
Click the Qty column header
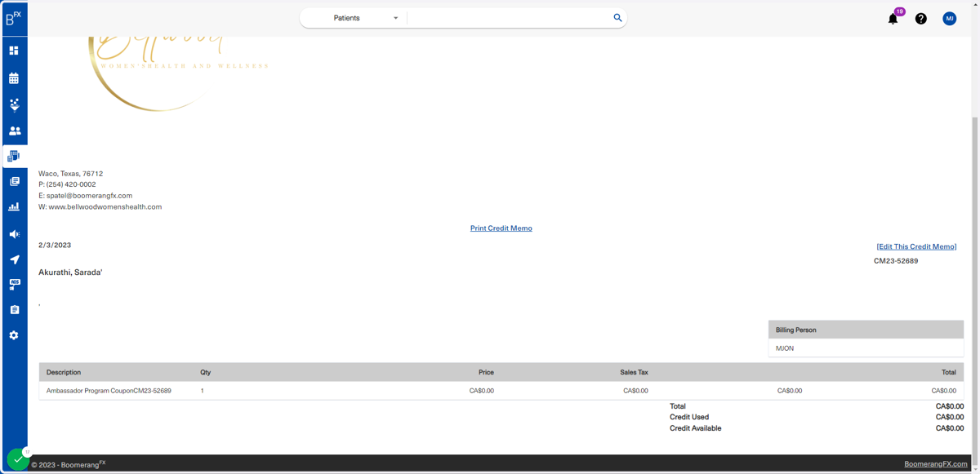tap(206, 372)
